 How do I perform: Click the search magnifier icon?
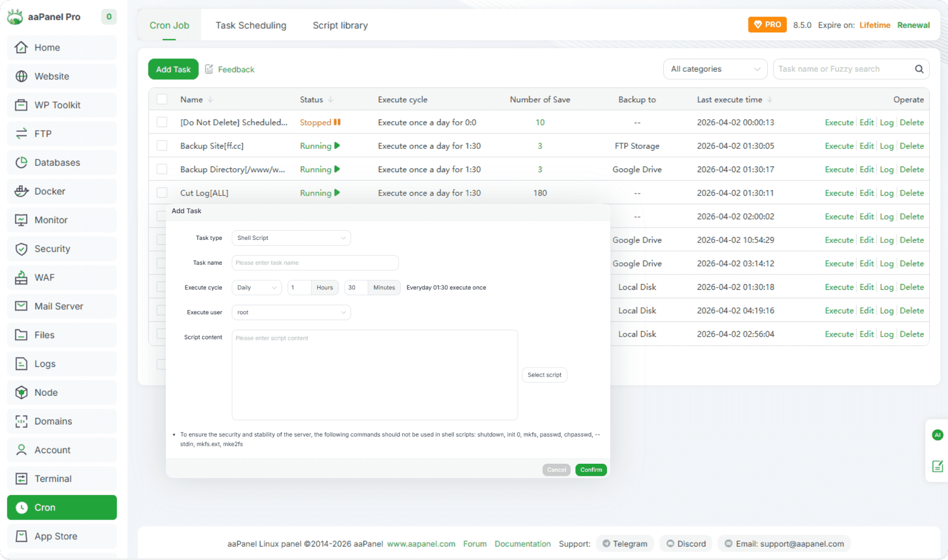point(919,69)
